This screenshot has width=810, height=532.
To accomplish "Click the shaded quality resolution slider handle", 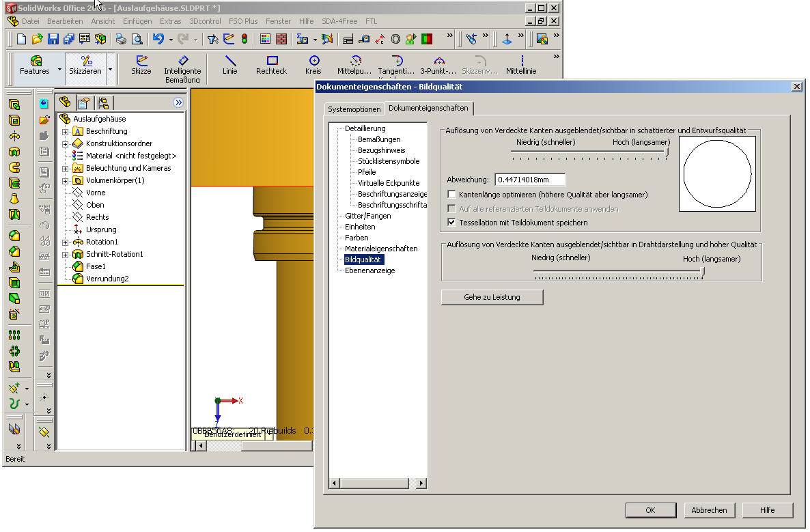I will (667, 152).
